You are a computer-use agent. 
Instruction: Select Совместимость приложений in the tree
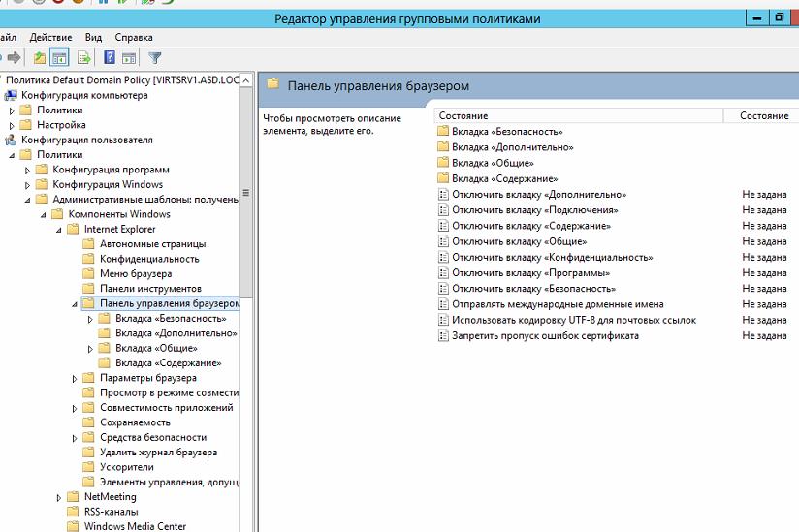166,407
